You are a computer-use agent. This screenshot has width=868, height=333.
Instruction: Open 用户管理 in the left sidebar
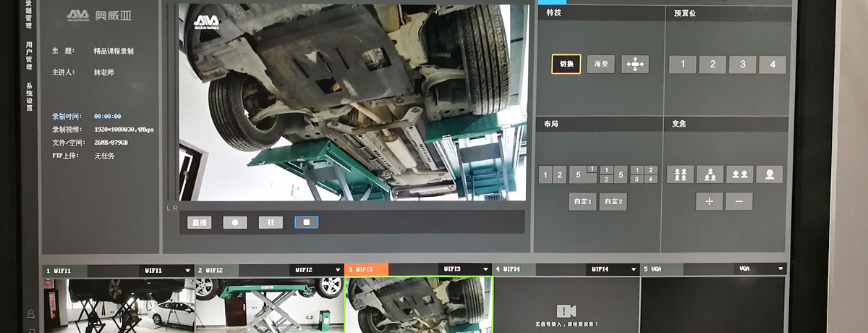point(28,56)
